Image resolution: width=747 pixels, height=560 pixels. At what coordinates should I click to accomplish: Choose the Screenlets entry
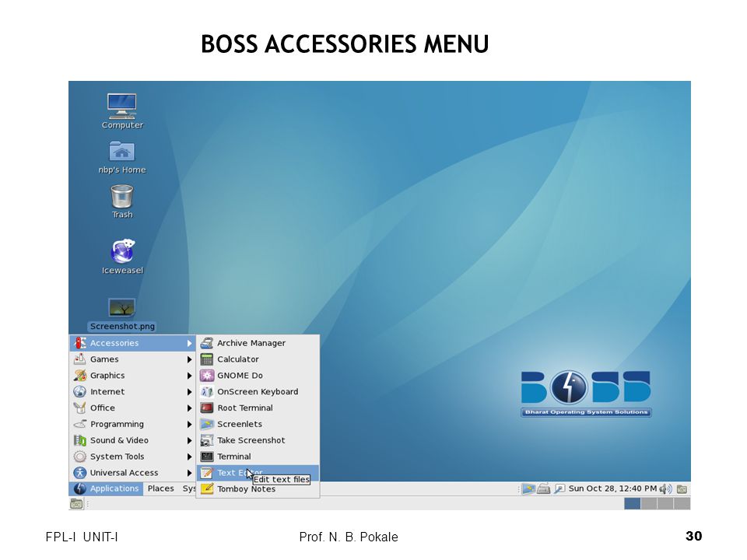258,424
